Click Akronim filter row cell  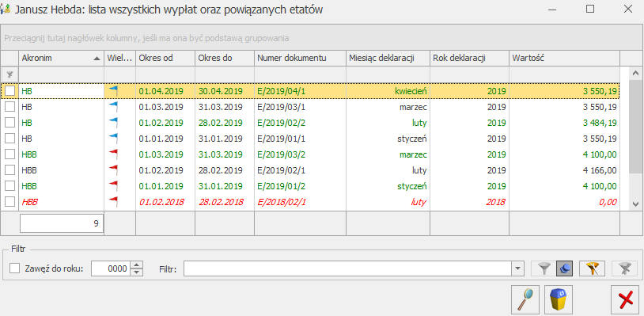61,74
